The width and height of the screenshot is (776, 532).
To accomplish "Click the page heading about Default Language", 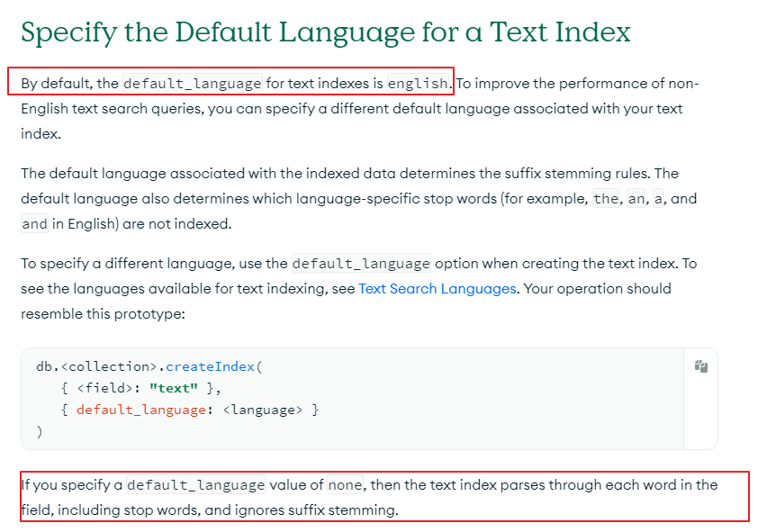I will pos(326,32).
